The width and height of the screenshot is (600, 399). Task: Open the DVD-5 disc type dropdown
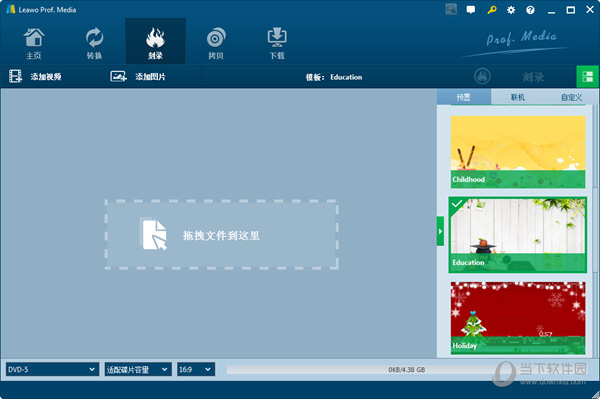[52, 369]
